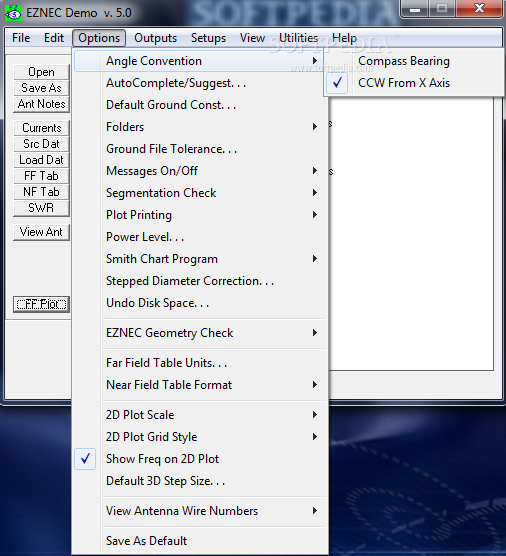
Task: Open AutoComplete/Suggest settings
Action: (200, 83)
